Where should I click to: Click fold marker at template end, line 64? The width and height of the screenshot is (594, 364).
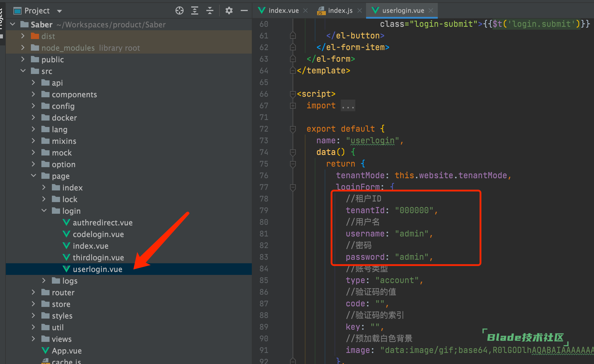click(293, 70)
